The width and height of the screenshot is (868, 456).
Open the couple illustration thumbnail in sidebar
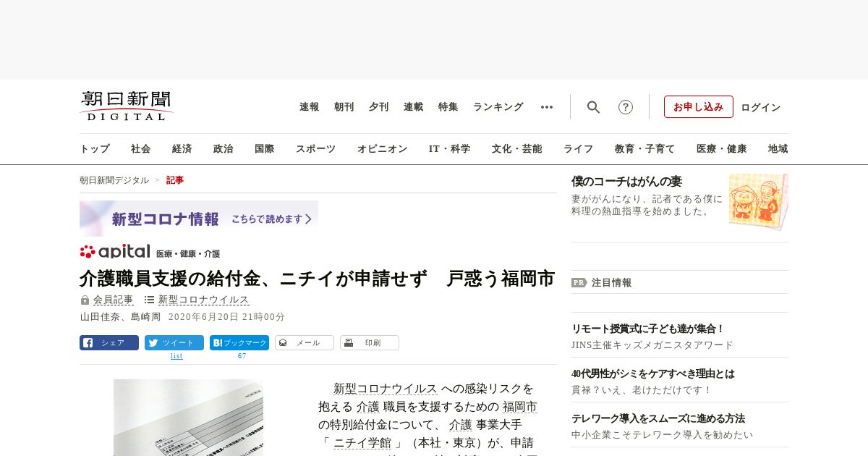[759, 202]
